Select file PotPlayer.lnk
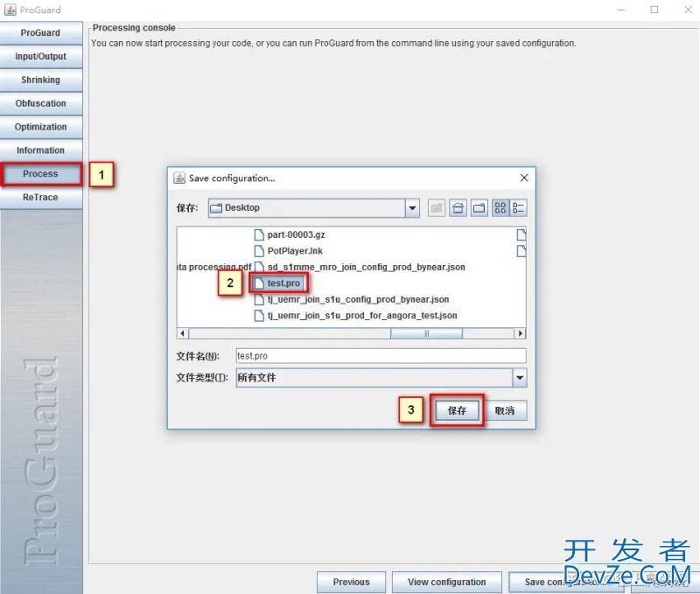This screenshot has width=700, height=594. click(x=288, y=251)
